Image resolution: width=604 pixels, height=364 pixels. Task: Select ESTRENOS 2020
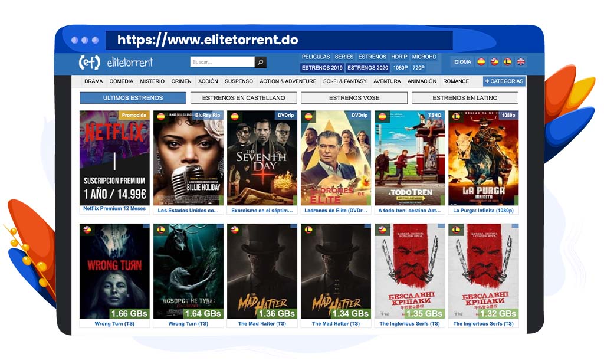(x=367, y=67)
